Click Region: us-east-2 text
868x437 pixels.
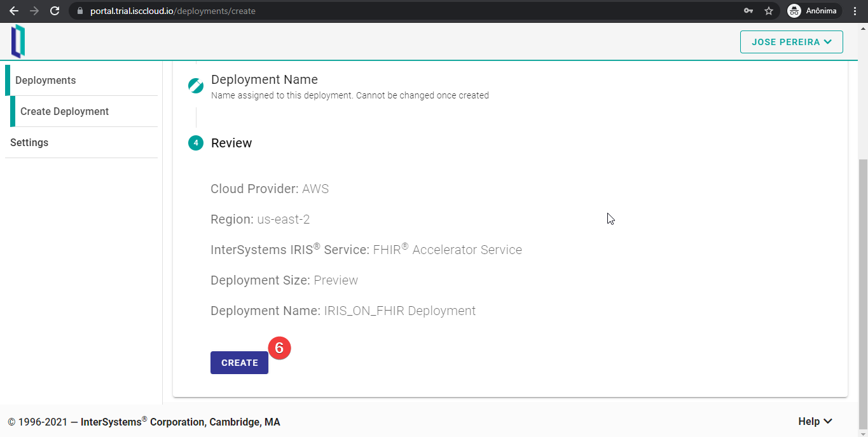click(260, 219)
